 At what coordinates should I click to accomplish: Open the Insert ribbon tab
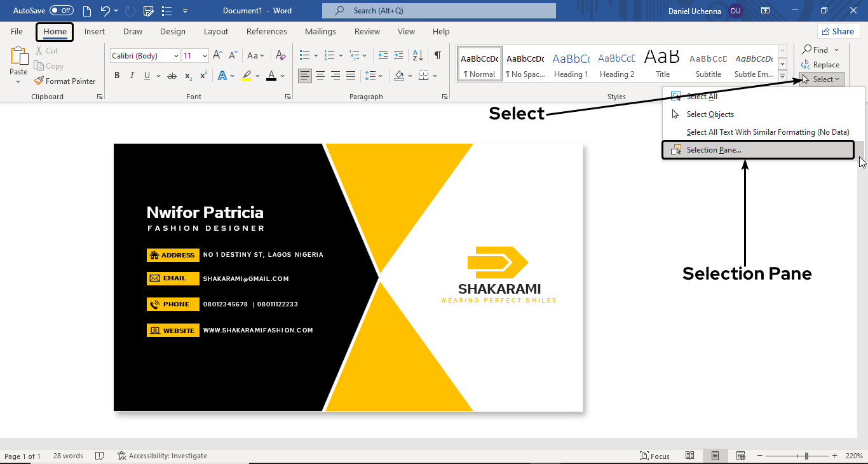95,32
